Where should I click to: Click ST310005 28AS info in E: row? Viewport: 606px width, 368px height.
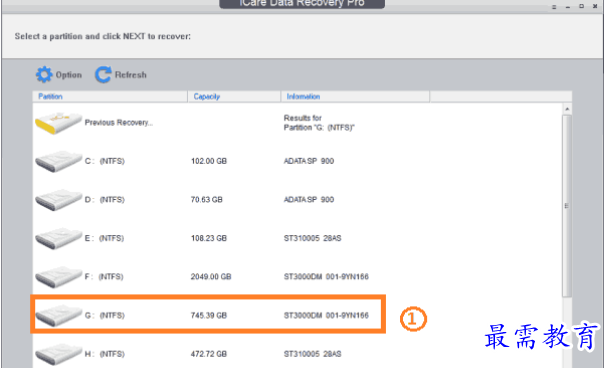point(313,238)
